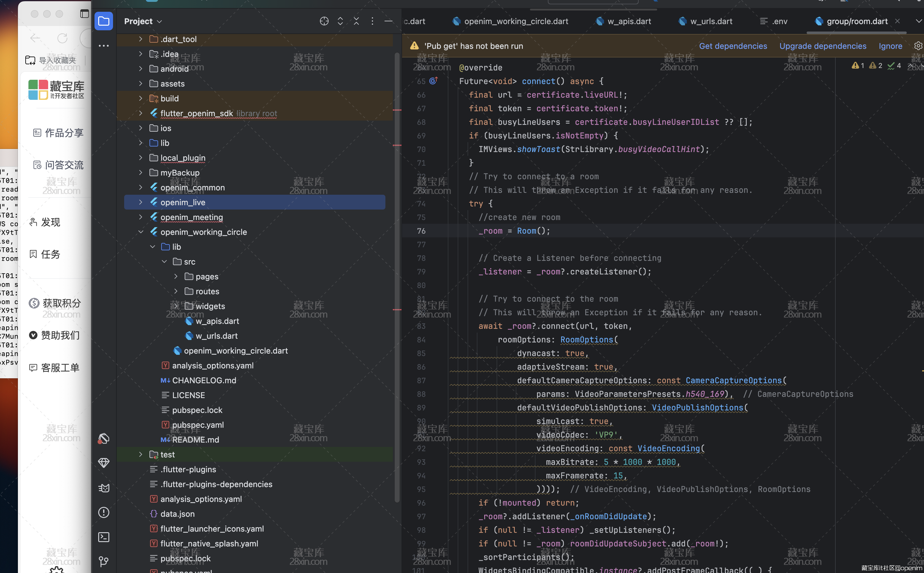Click the Select Opened File crosshair icon
The image size is (924, 573).
[x=324, y=21]
